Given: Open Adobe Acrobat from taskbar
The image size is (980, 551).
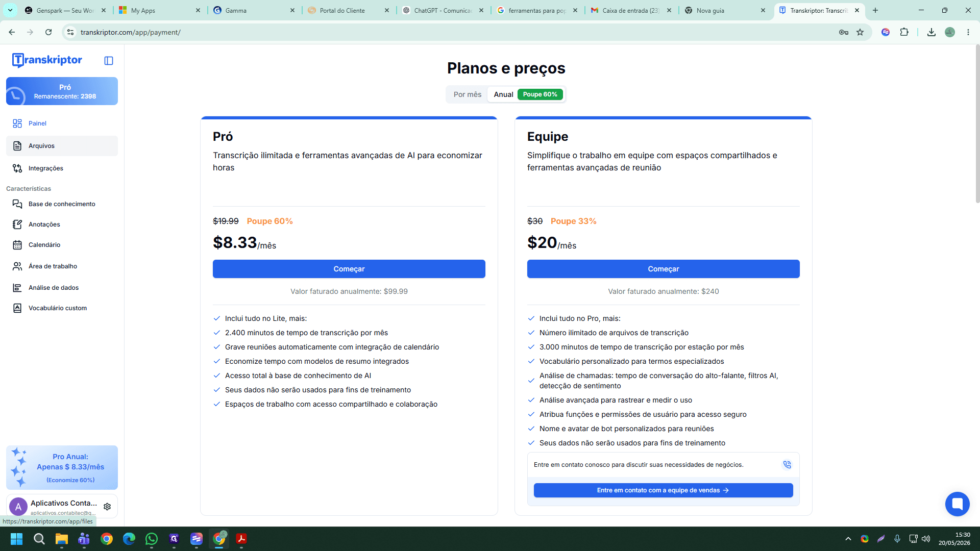Looking at the screenshot, I should click(241, 539).
